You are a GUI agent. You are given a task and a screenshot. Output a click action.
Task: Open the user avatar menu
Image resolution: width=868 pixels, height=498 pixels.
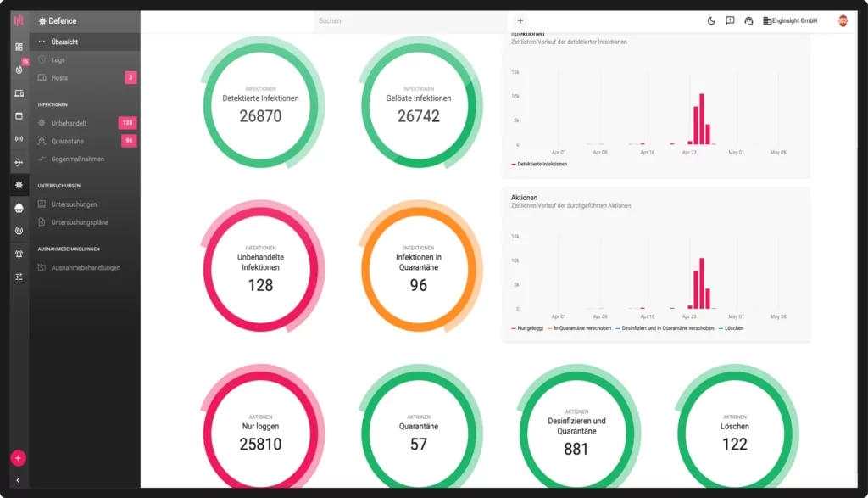(843, 21)
